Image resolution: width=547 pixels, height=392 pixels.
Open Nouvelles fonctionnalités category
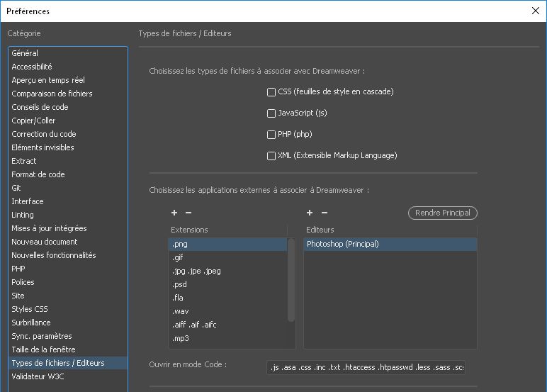(x=68, y=255)
